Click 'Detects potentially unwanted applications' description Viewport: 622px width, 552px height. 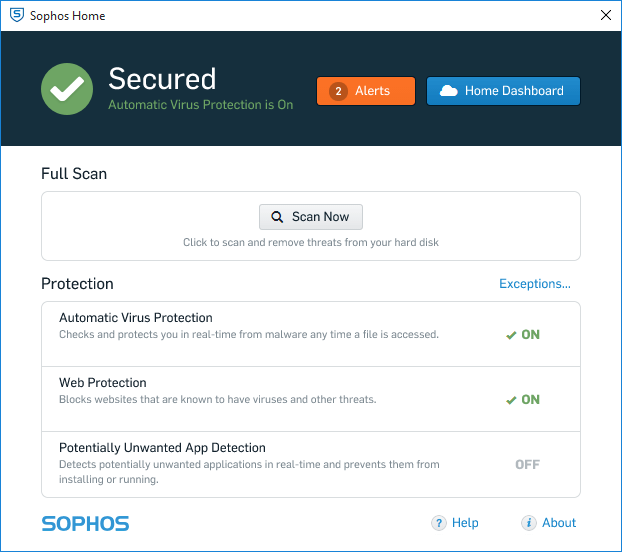[x=249, y=472]
